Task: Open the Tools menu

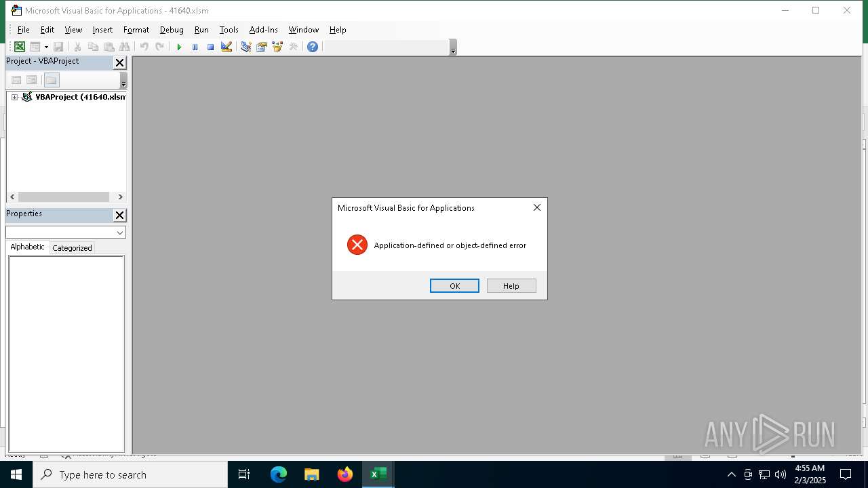Action: pos(229,30)
